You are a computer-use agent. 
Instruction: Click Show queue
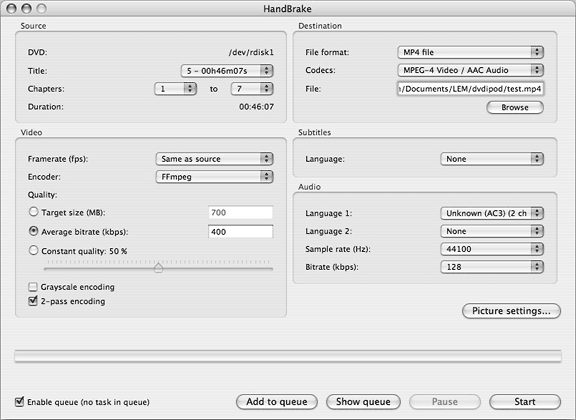tap(363, 402)
